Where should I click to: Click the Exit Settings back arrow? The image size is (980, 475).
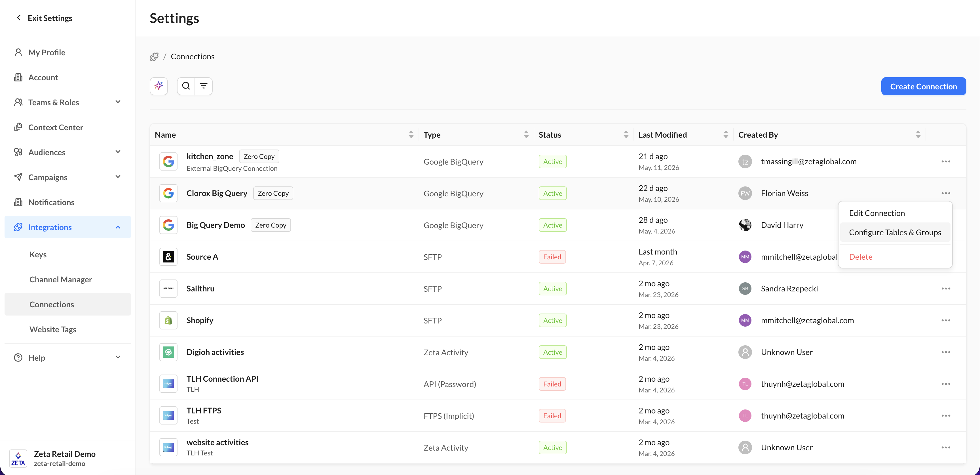click(x=19, y=18)
